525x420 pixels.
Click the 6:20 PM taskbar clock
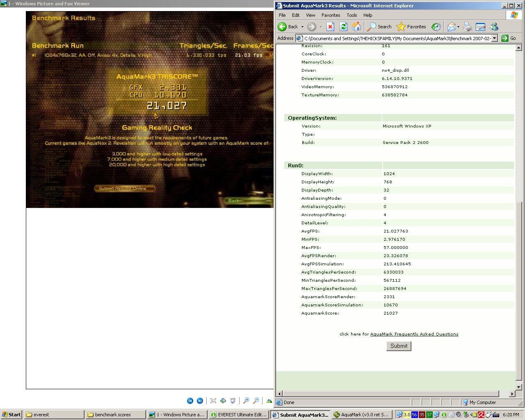tap(511, 415)
